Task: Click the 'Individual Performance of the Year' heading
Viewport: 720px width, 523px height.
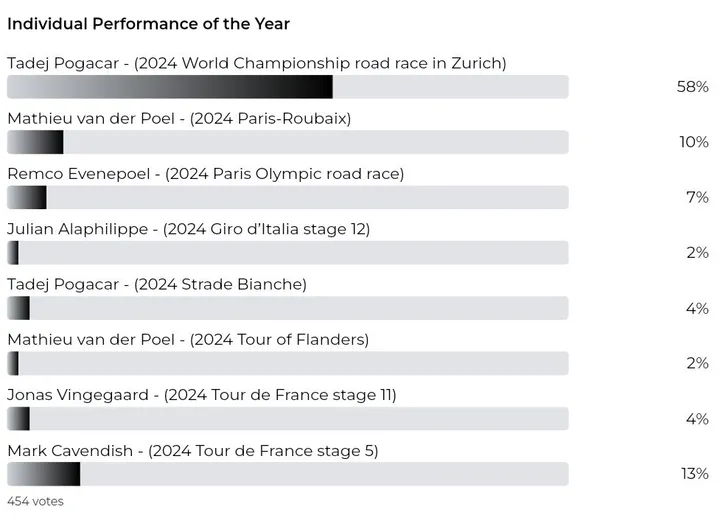Action: (148, 22)
